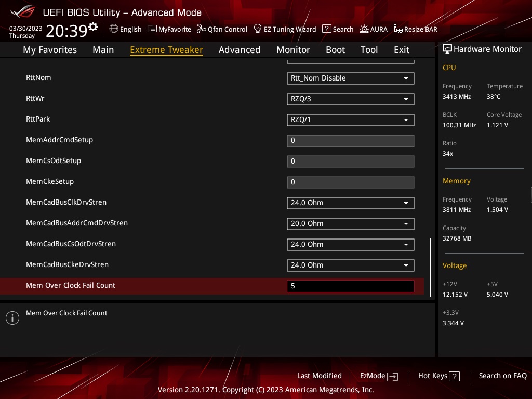Screen dimensions: 532x399
Task: Open AURA lighting icon
Action: (x=364, y=29)
